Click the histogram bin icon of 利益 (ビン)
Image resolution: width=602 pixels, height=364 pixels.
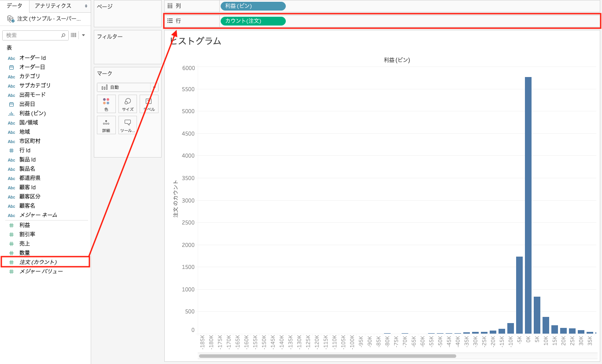tap(11, 114)
